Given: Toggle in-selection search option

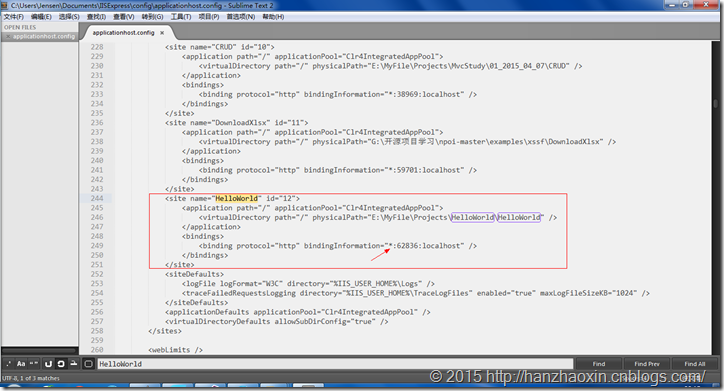Looking at the screenshot, I should (x=73, y=364).
